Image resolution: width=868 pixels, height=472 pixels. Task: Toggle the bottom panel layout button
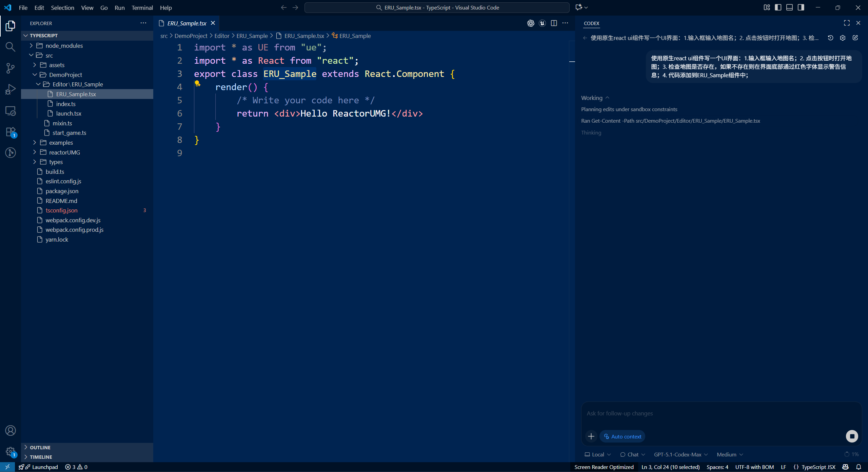coord(789,7)
